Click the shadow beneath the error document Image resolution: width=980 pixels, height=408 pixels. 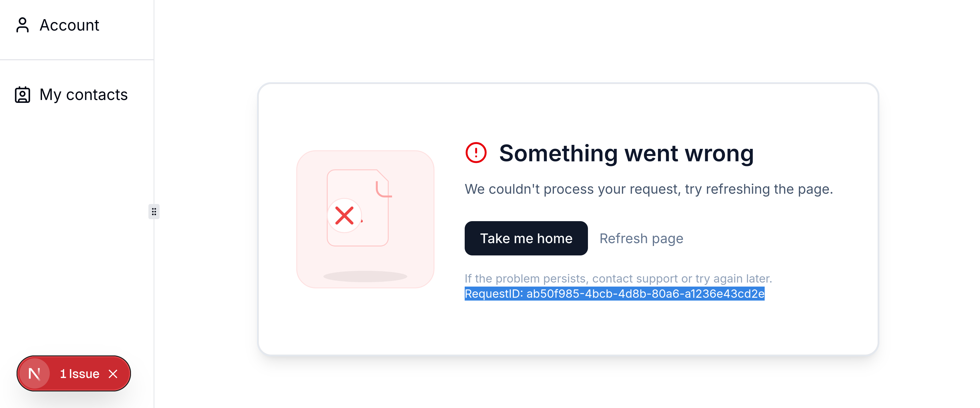pyautogui.click(x=365, y=276)
